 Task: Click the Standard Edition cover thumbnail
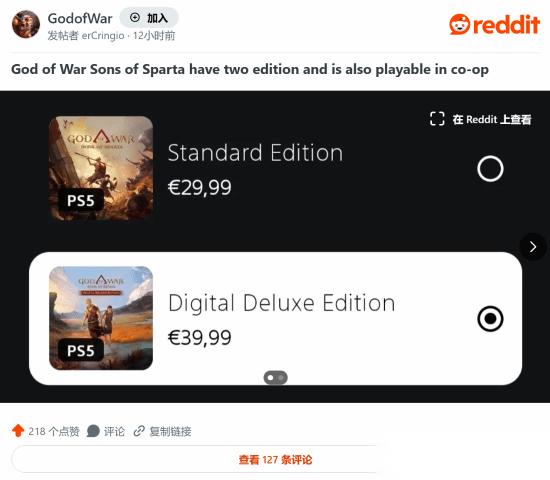pos(101,168)
